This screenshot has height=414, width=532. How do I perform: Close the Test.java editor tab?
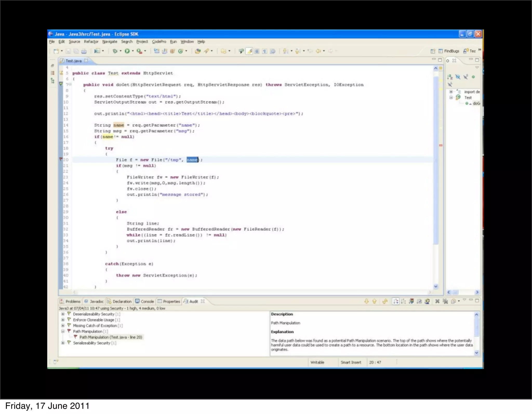86,61
